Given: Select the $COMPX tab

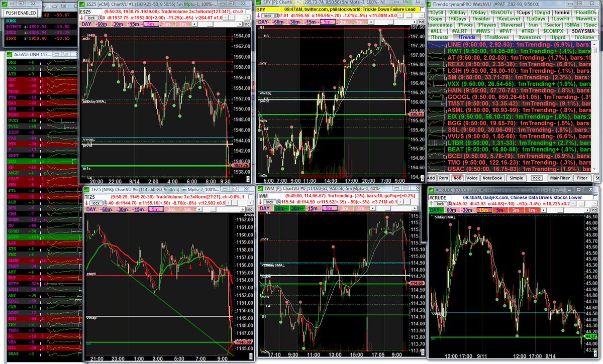Looking at the screenshot, I should click(553, 31).
